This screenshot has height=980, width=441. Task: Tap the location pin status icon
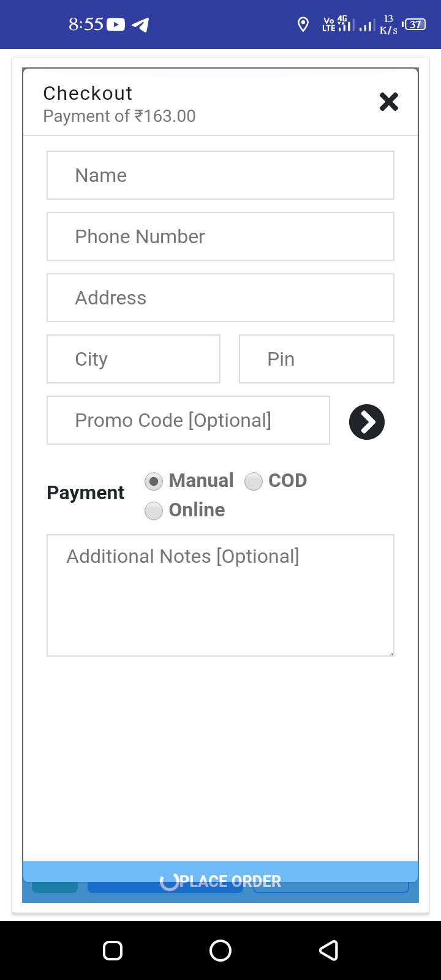point(303,24)
